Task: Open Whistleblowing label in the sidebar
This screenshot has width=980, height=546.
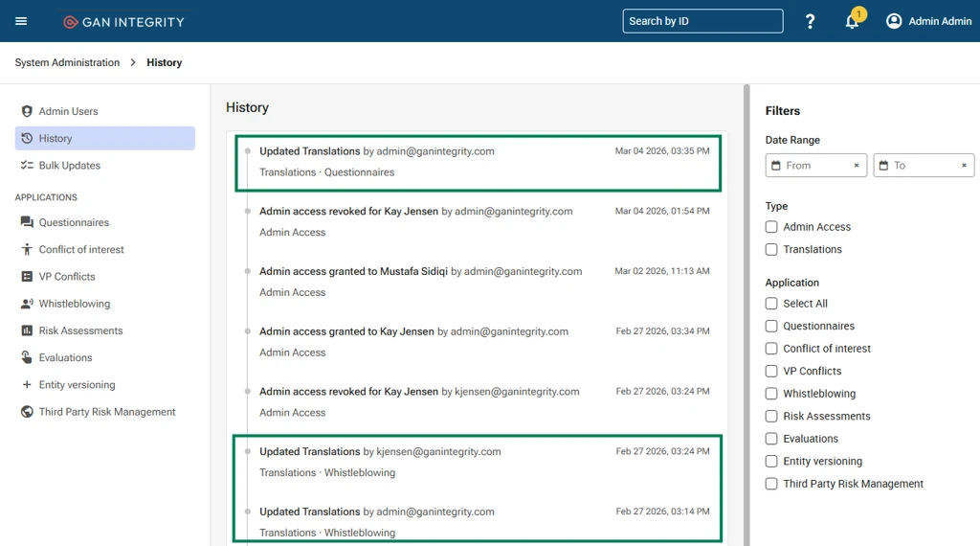Action: [75, 304]
